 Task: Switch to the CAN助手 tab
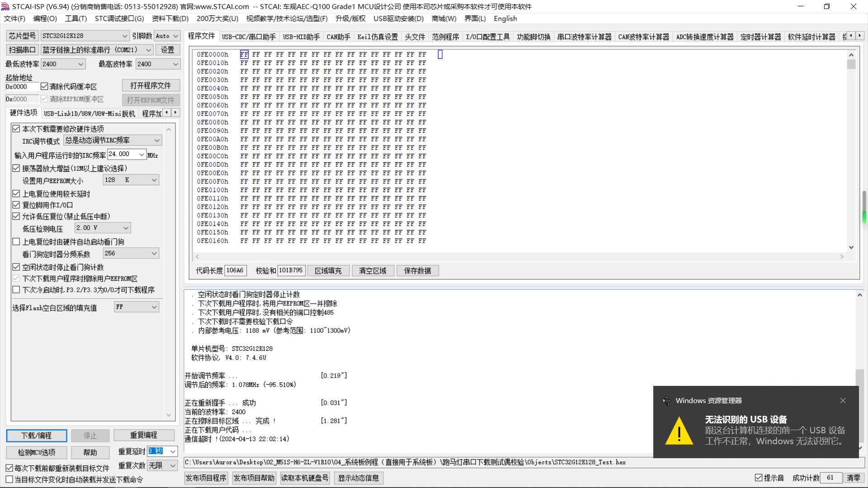(338, 37)
